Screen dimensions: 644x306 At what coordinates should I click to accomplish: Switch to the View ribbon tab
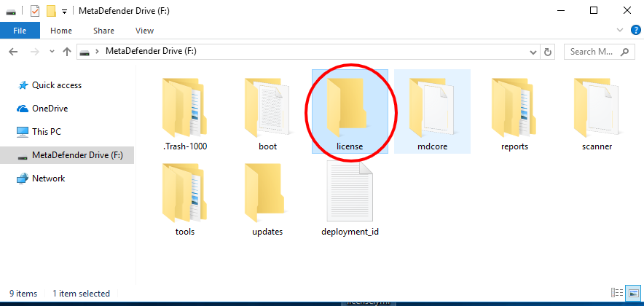coord(144,31)
